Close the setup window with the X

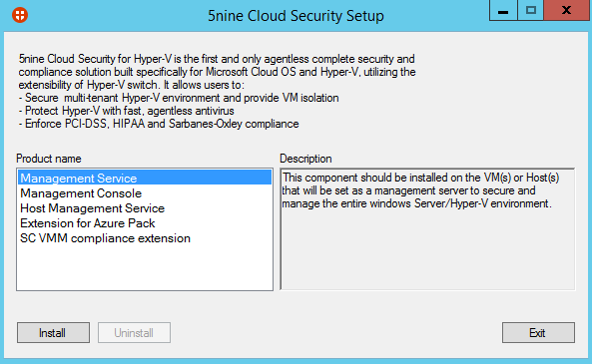[x=566, y=10]
